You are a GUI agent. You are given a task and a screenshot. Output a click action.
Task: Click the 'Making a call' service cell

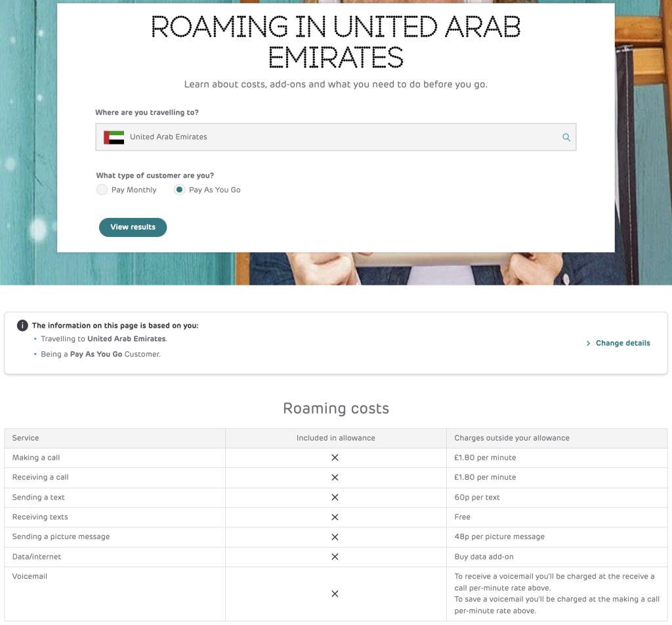coord(115,458)
